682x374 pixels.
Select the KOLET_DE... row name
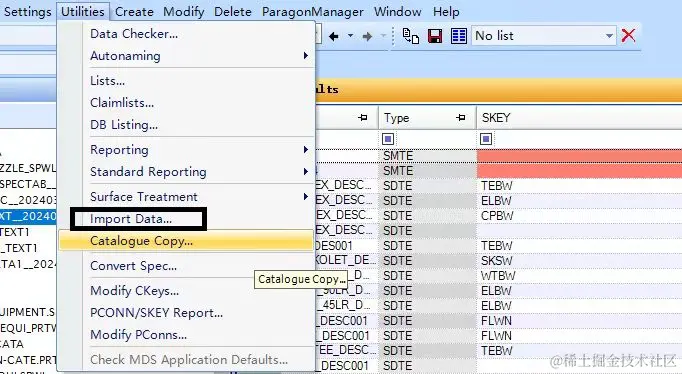click(345, 260)
